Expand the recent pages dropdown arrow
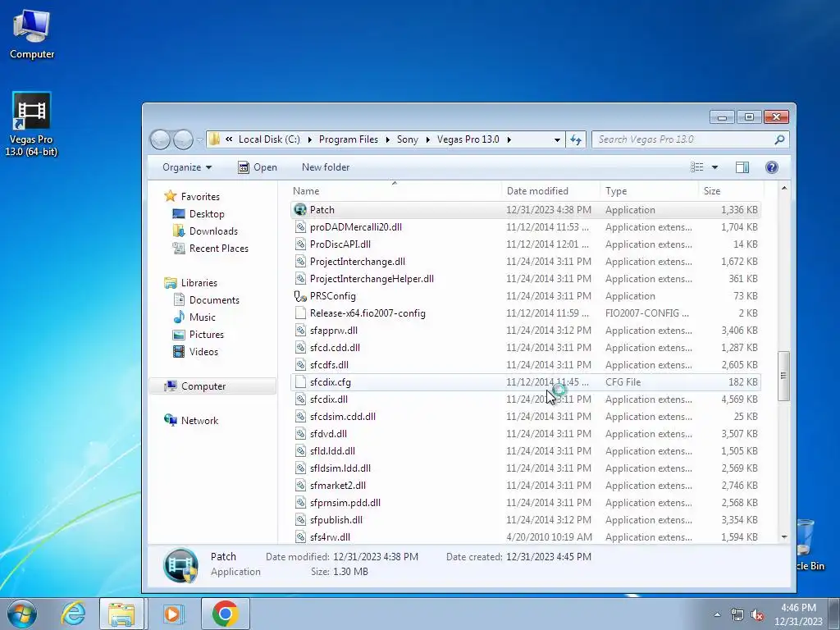 click(x=199, y=139)
